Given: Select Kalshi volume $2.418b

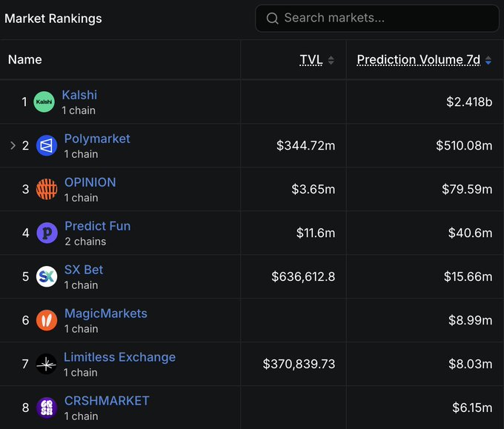Looking at the screenshot, I should pyautogui.click(x=469, y=102).
